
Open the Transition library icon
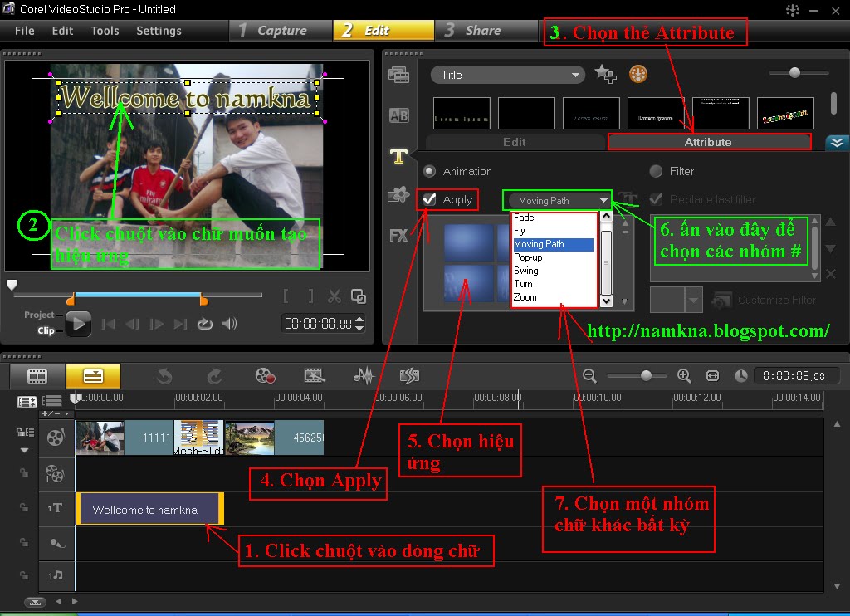398,115
